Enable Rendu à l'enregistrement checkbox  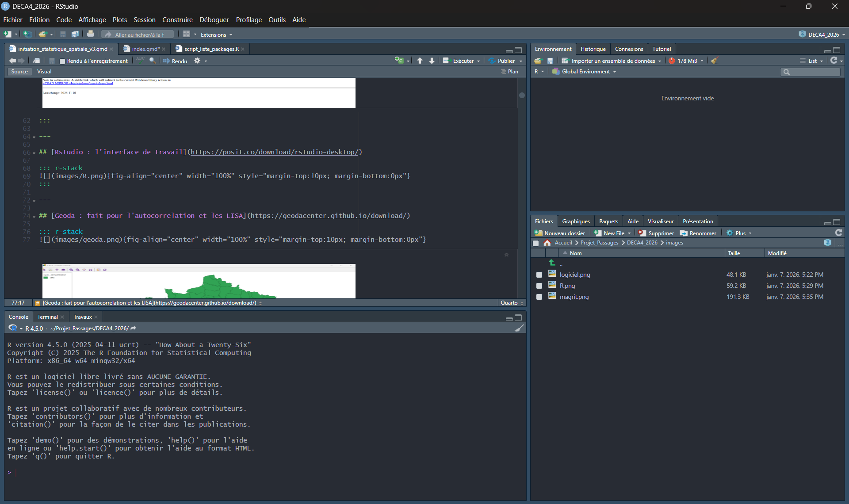coord(62,61)
